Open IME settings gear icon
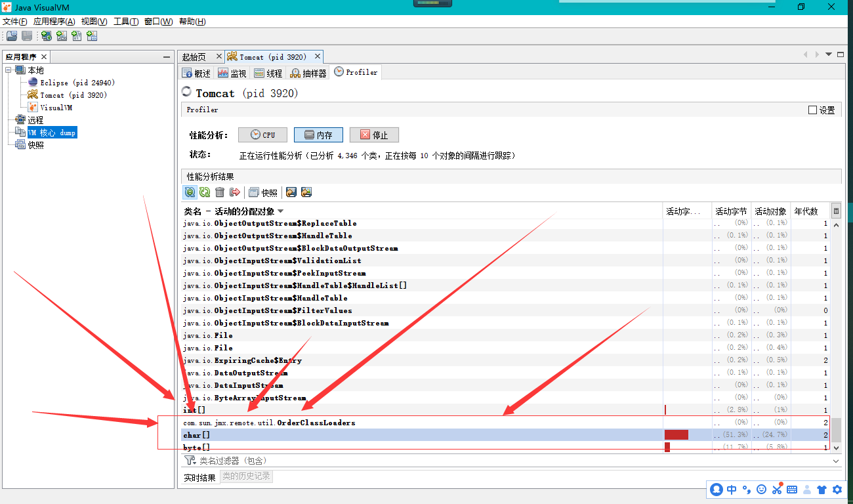The height and width of the screenshot is (504, 853). 837,490
